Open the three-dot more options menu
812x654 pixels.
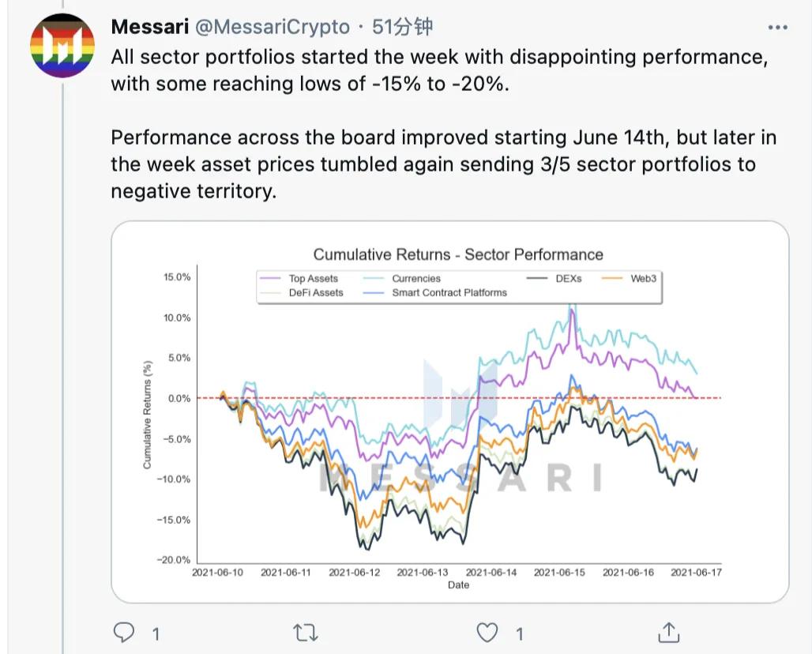coord(778,28)
